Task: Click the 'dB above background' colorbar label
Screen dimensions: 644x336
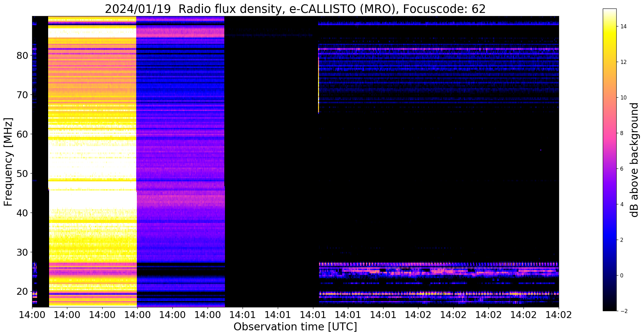Action: (x=635, y=160)
